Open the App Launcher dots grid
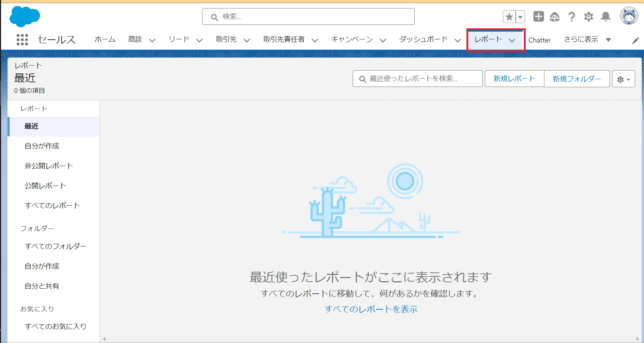The height and width of the screenshot is (343, 644). (x=22, y=40)
